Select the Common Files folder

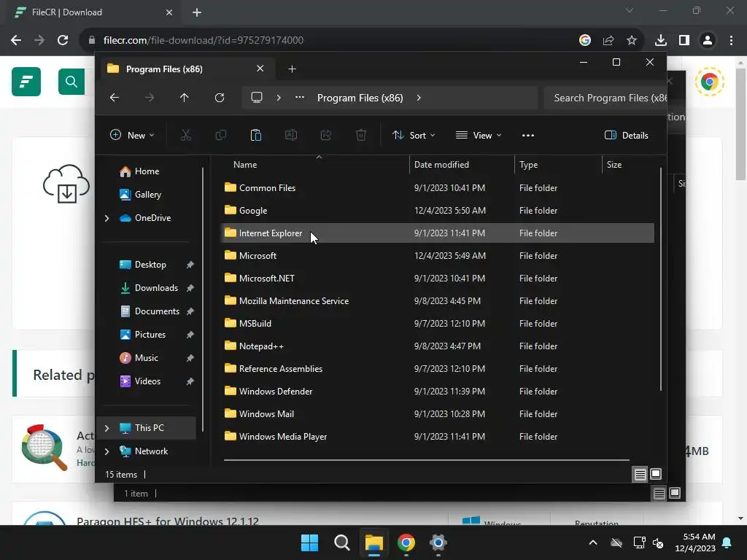(438, 187)
